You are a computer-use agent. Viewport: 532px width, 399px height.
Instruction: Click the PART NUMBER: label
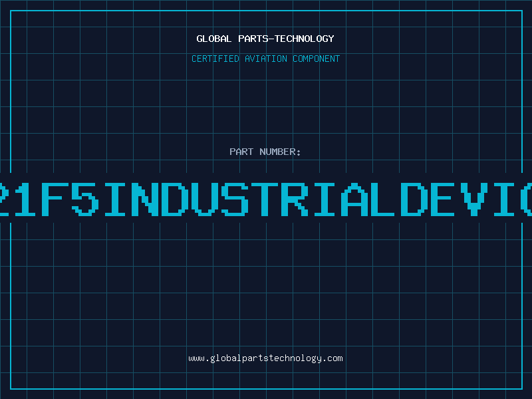click(x=265, y=152)
